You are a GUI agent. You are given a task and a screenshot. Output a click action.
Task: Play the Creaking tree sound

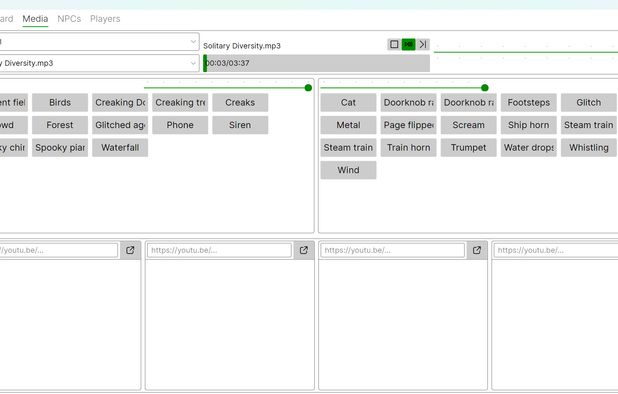(x=180, y=102)
